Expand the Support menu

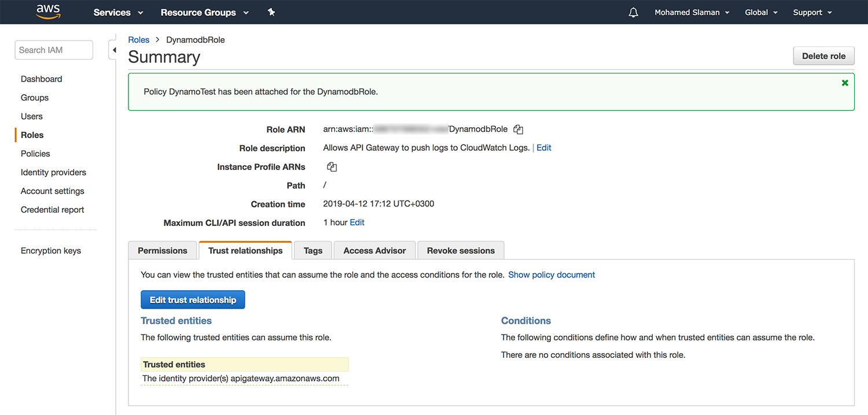tap(812, 12)
